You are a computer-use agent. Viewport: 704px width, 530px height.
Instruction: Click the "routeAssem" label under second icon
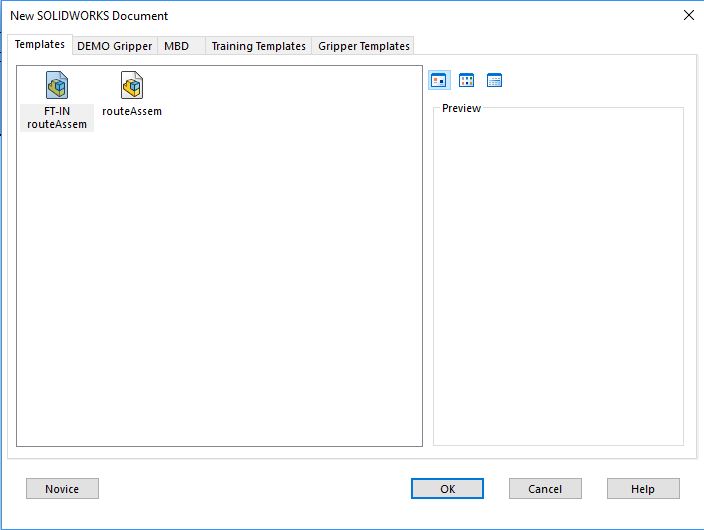132,111
